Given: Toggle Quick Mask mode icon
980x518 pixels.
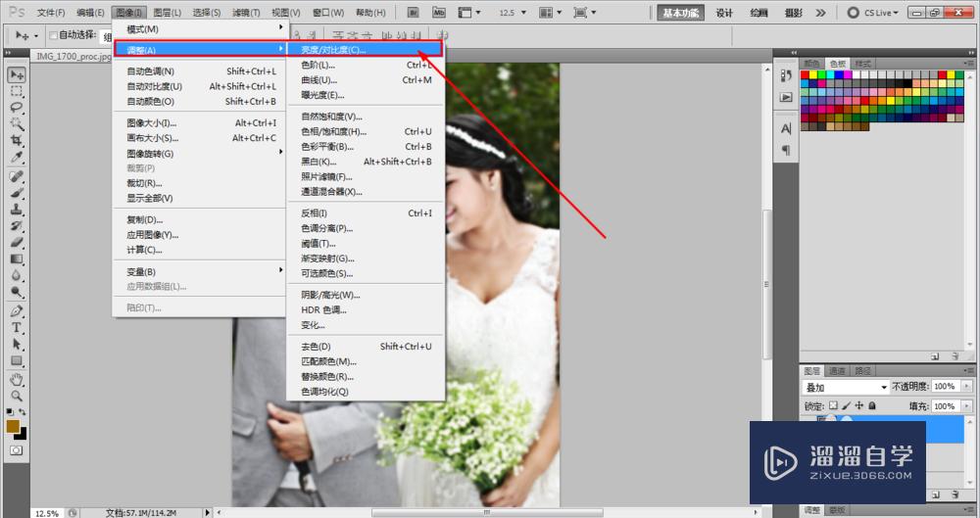Looking at the screenshot, I should [17, 449].
